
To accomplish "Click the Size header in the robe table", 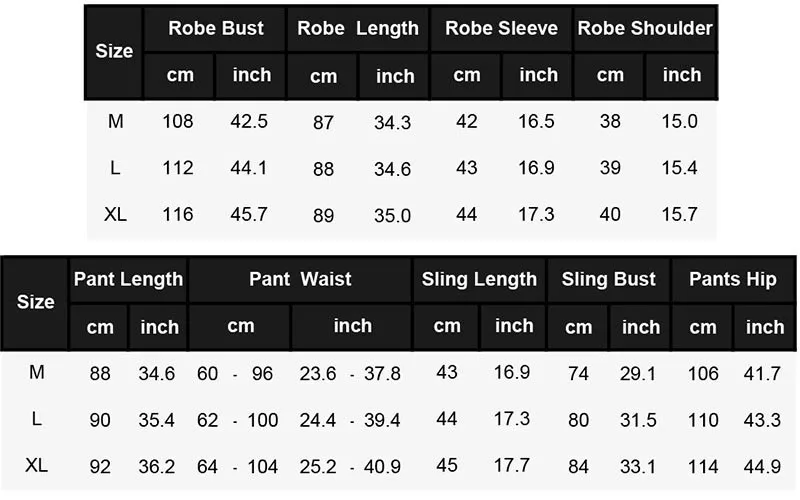I will [x=114, y=51].
